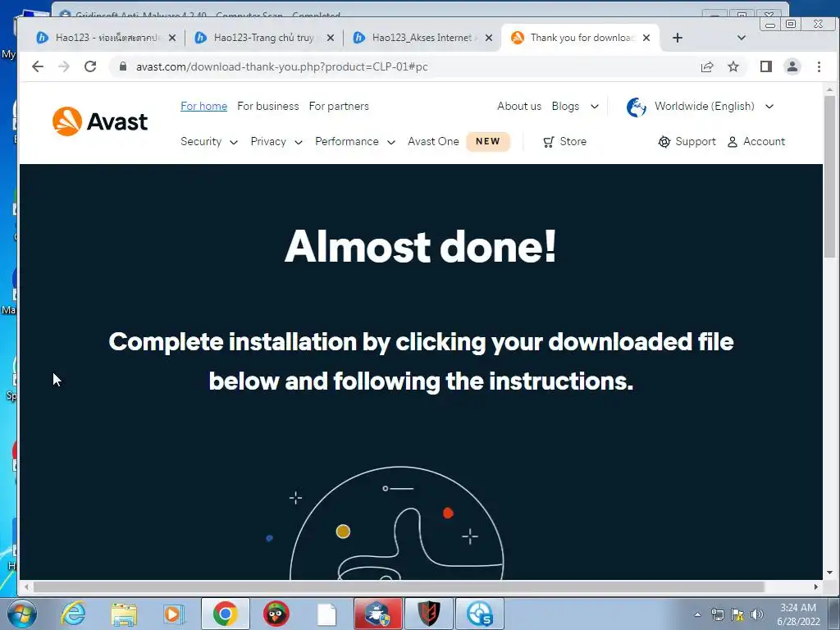Screen dimensions: 840x630
Task: Click the globe region icon
Action: pyautogui.click(x=636, y=107)
